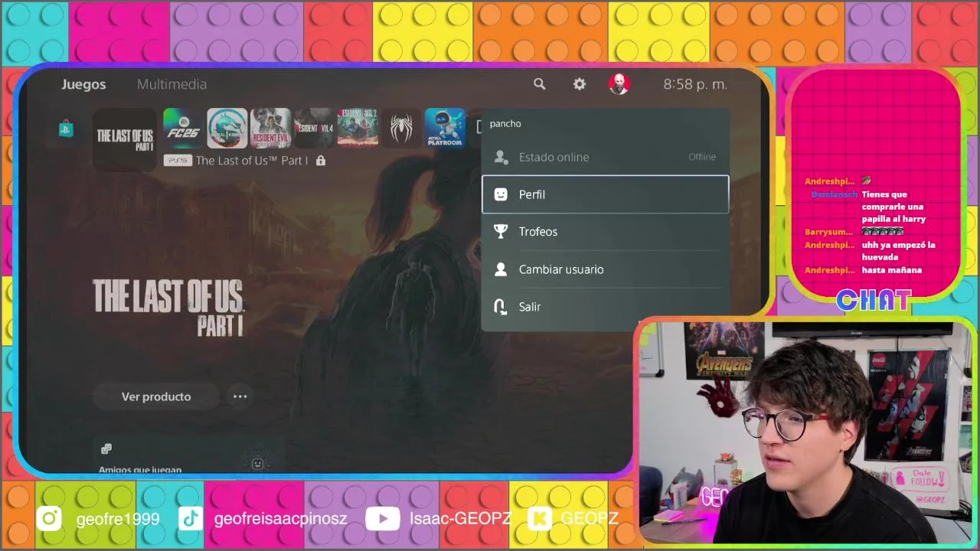Select The Last of Us Part I tile
Screen dimensions: 980x551
pos(125,140)
